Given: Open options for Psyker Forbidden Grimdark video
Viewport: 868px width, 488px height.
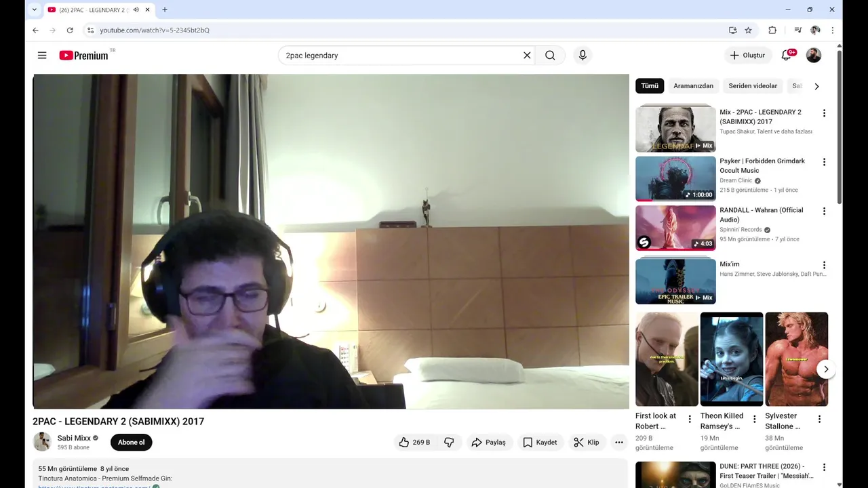Looking at the screenshot, I should (x=824, y=162).
